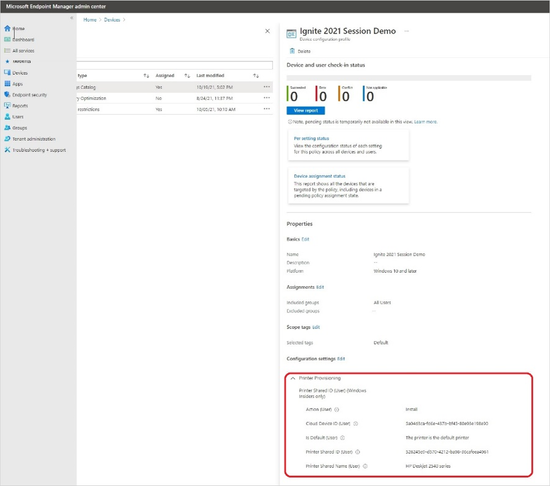Collapse the Printer Provisioning section

(293, 378)
